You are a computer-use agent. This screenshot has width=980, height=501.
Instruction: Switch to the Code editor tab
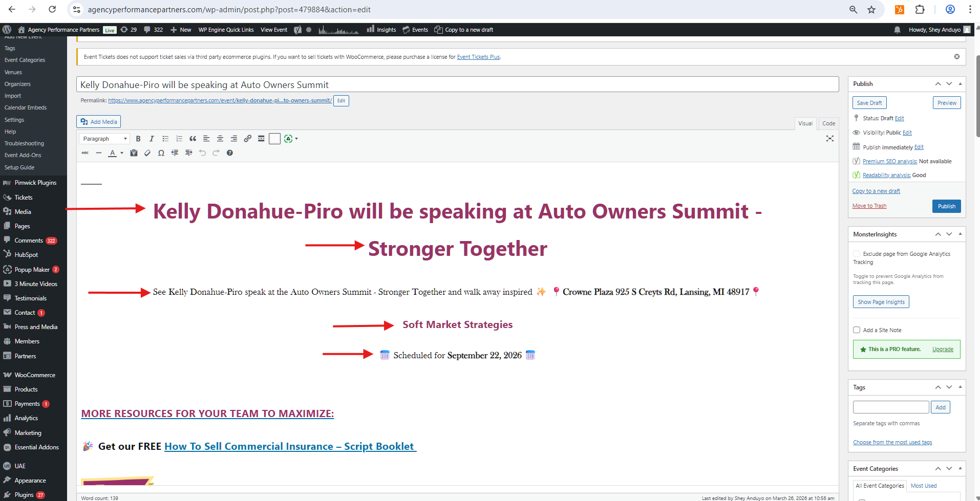click(x=828, y=123)
